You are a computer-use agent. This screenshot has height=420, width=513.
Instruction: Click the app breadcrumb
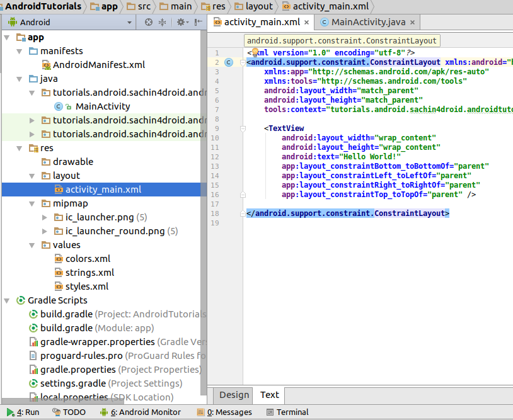tap(104, 6)
